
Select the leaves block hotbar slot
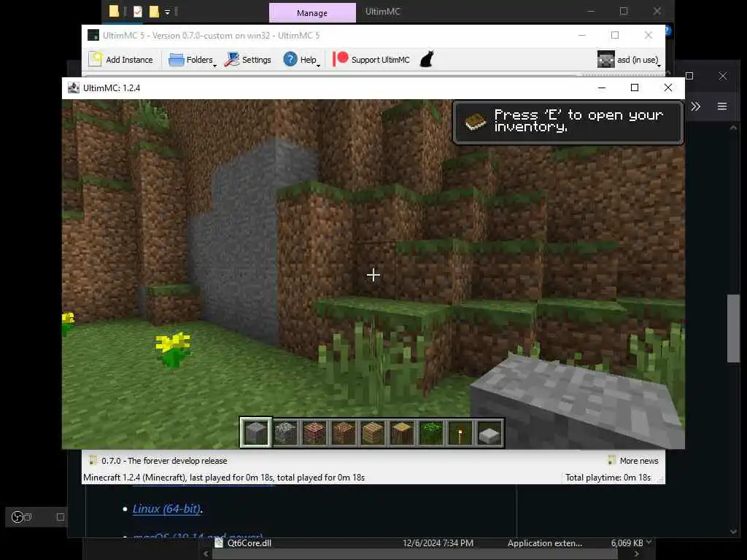(430, 433)
